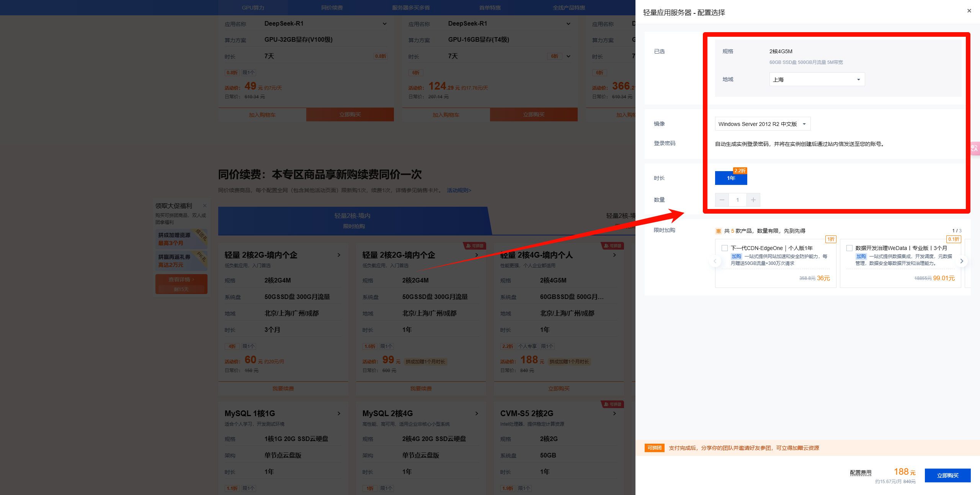The width and height of the screenshot is (980, 495).
Task: Select the 1年 duration option
Action: tap(730, 178)
